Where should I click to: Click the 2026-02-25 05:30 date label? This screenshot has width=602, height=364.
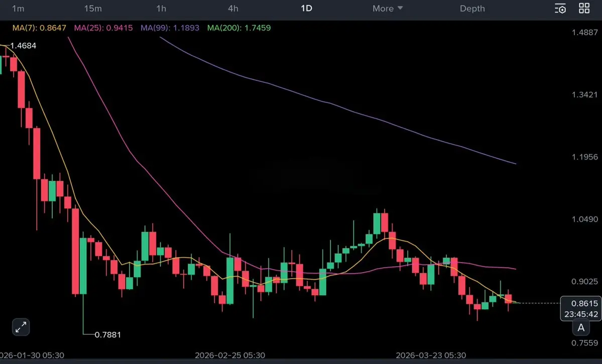click(230, 355)
